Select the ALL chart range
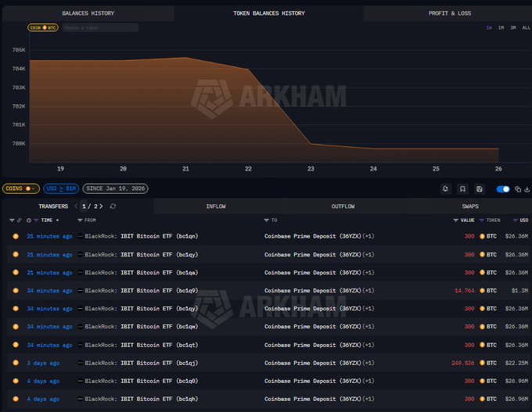 [526, 28]
